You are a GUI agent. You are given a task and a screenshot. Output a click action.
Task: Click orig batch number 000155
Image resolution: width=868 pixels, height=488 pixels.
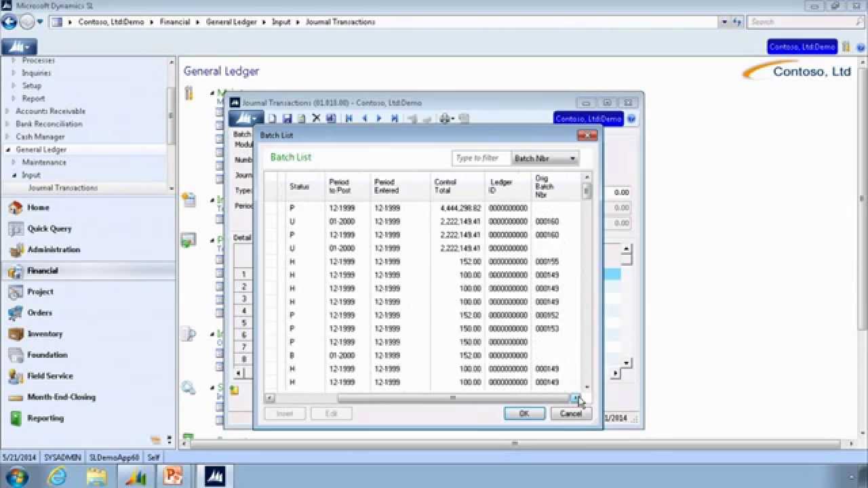click(x=547, y=262)
